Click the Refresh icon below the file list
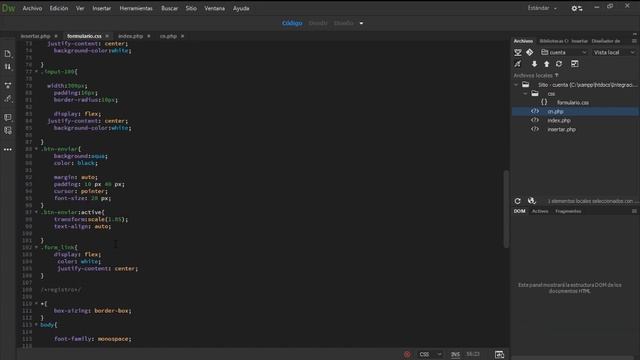Screen dimensions: 640x360 coord(518,201)
